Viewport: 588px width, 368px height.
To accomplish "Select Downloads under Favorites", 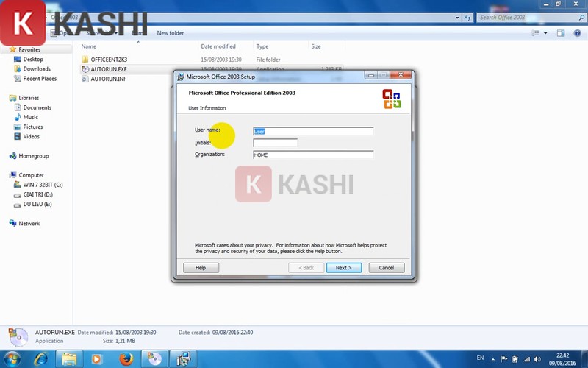I will click(37, 69).
